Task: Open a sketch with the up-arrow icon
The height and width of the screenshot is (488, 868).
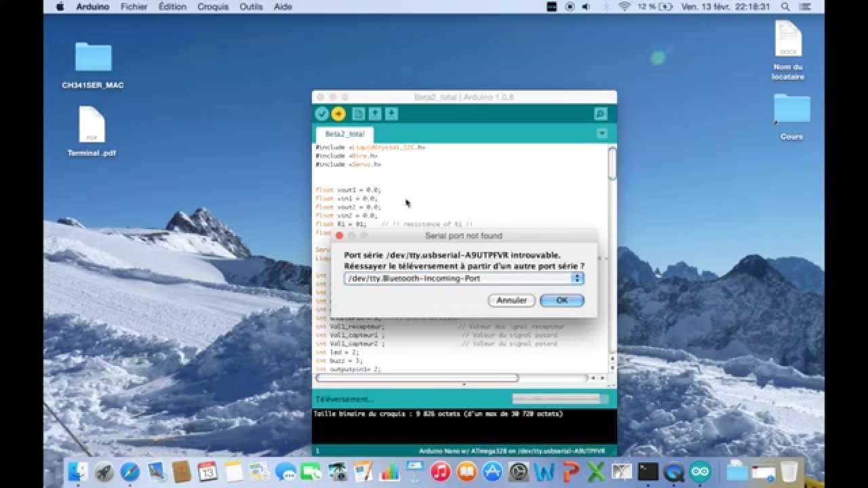Action: tap(374, 114)
